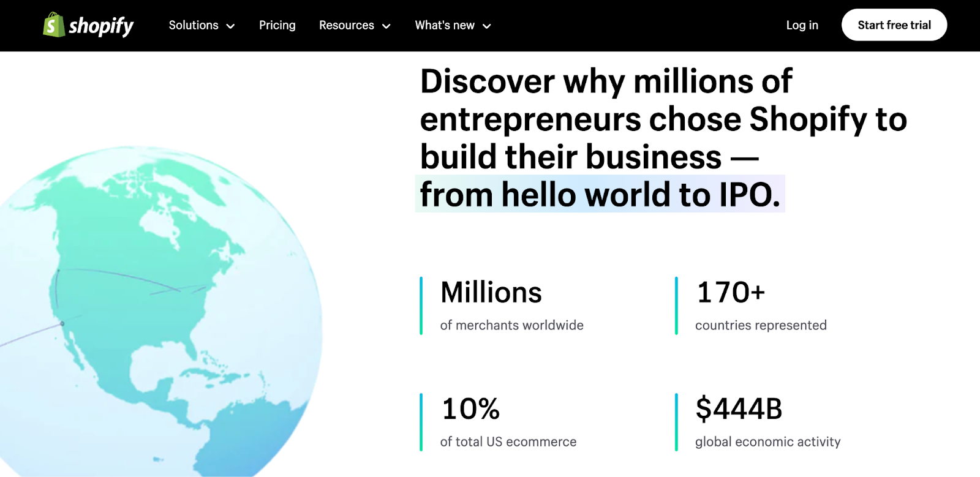Click the highlighted 'from hello world to IPO.' text
Screen dimensions: 980x477
[600, 195]
